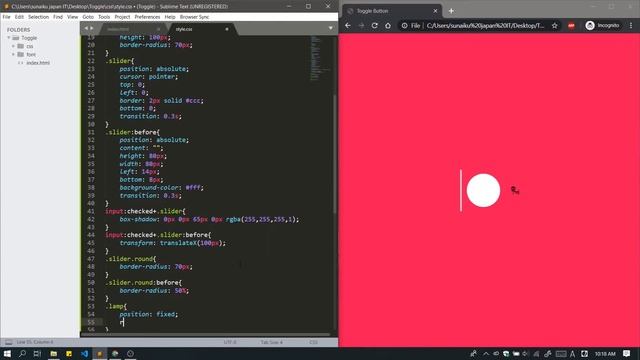Change the CSS syntax selector in status bar

tap(313, 342)
